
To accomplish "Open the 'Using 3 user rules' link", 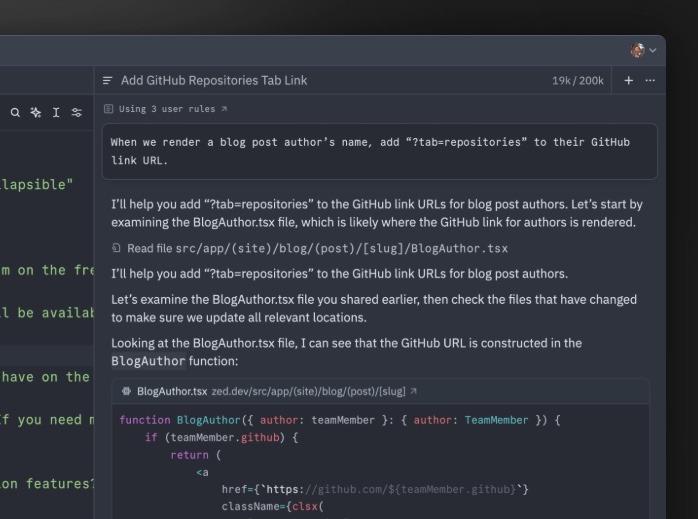I will [x=167, y=109].
